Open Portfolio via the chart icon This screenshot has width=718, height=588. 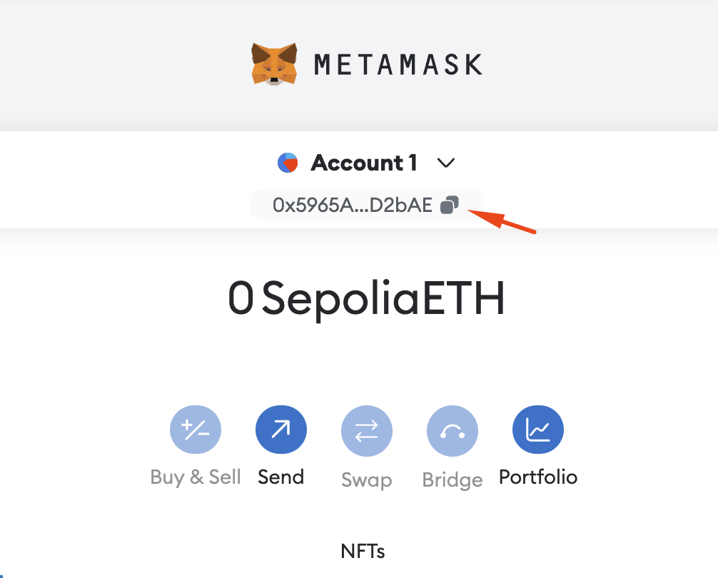tap(538, 430)
